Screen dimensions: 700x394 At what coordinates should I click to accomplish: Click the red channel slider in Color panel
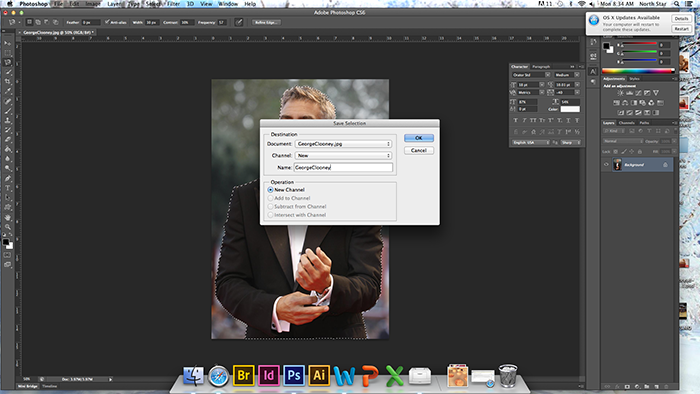coord(639,44)
